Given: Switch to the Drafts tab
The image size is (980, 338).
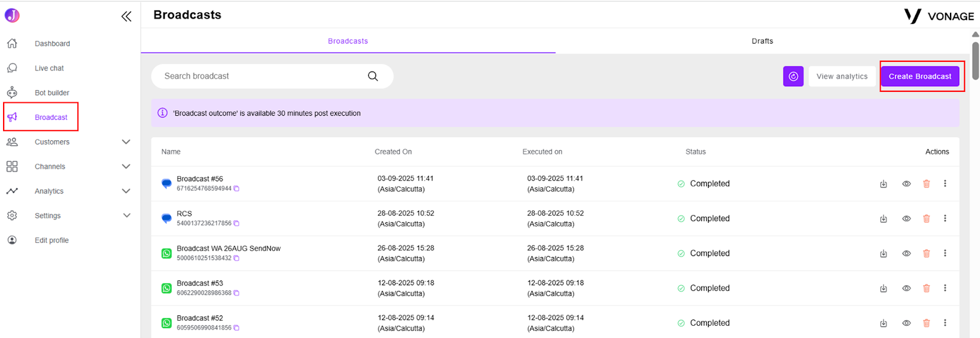Looking at the screenshot, I should click(x=762, y=41).
